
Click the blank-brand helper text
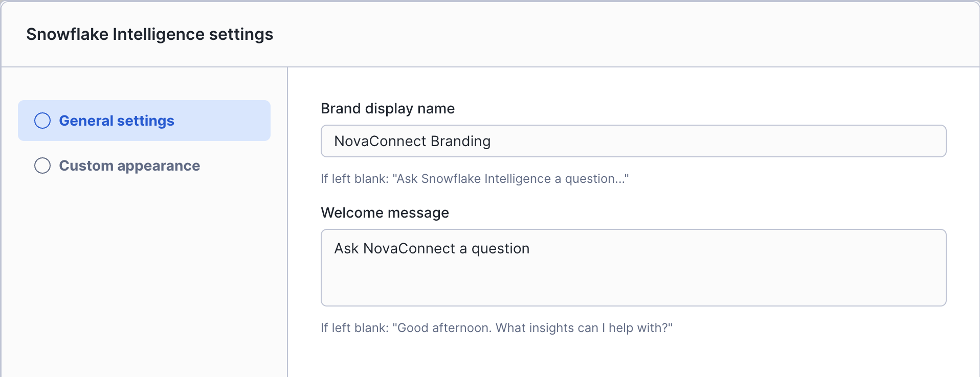tap(475, 179)
